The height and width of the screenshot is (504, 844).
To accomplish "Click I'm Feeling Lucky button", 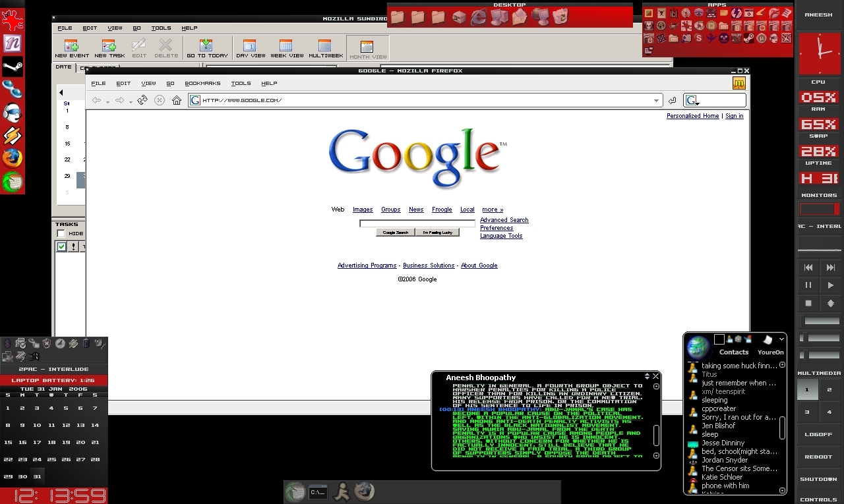I will point(437,233).
